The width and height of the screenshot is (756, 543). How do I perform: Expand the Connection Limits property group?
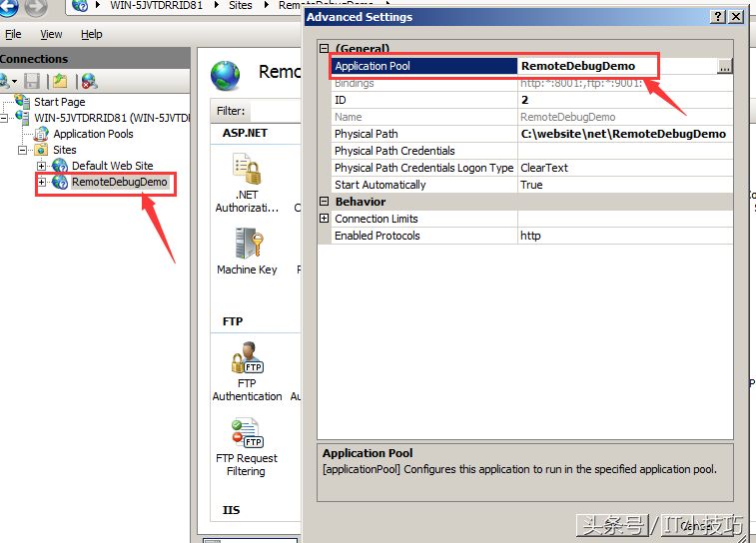pos(324,219)
